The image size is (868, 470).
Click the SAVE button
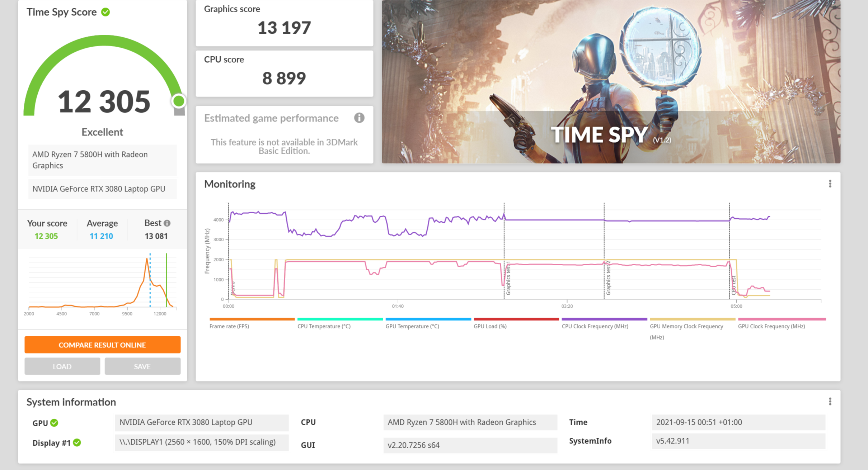click(x=142, y=366)
